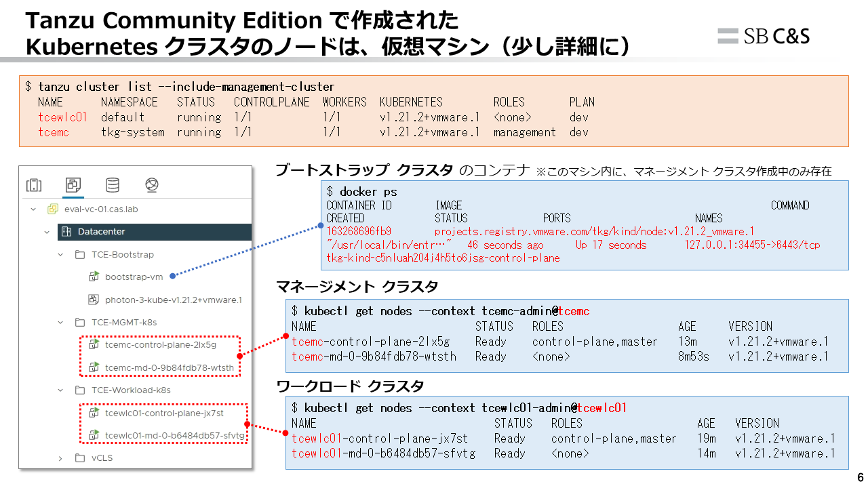868x488 pixels.
Task: Click tcemc-control-plane-2lx5g in the kubectl output
Action: pyautogui.click(x=370, y=341)
